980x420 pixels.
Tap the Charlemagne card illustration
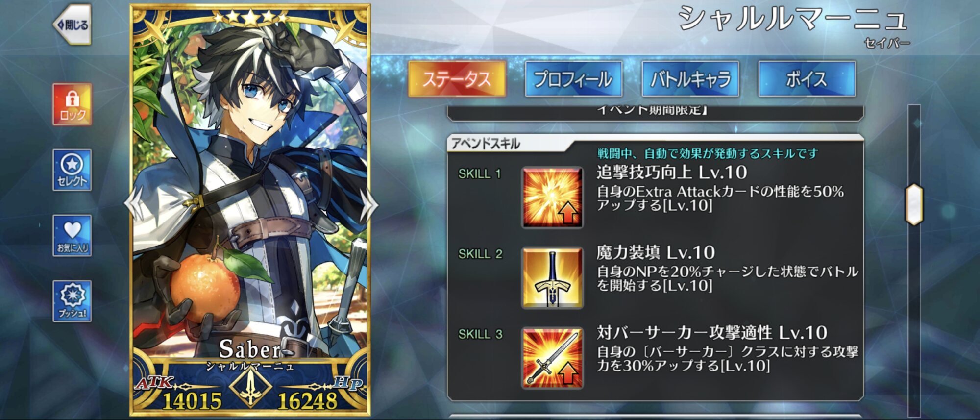(x=250, y=196)
